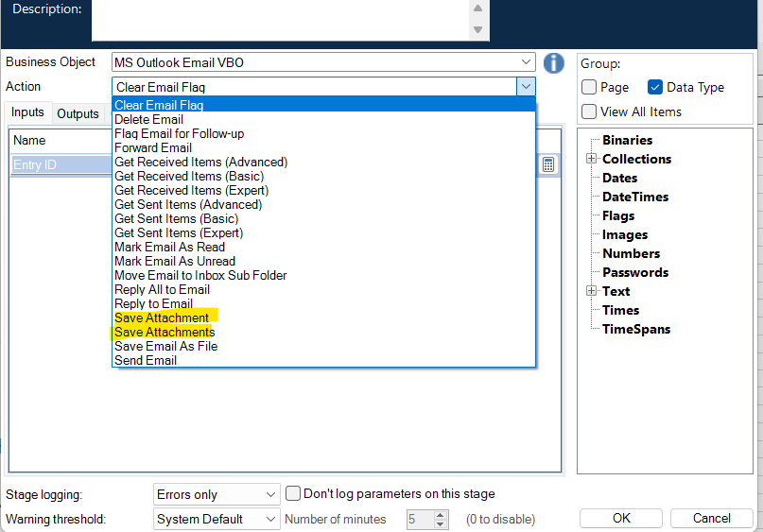Choose the Save Attachments action
The image size is (763, 532).
click(323, 332)
